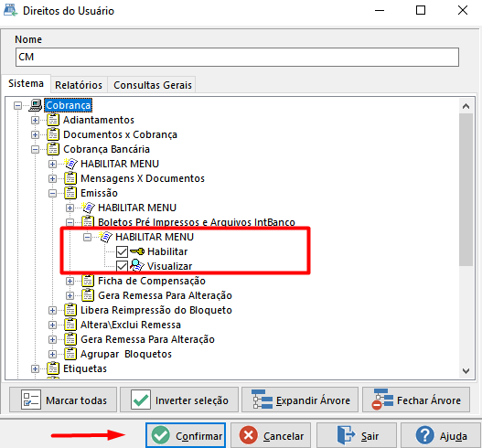The width and height of the screenshot is (482, 448).
Task: Click the clipboard icon beside Gera Remessa Para Alteração under Emissão
Action: pos(88,295)
